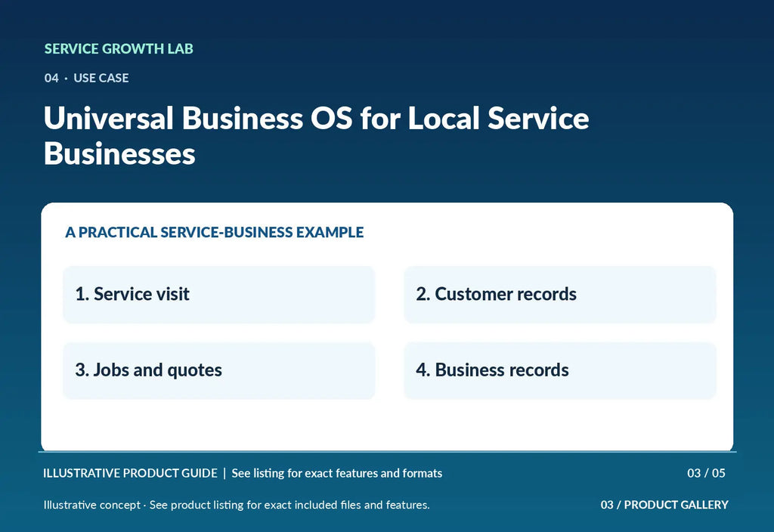
Task: Click 'ILLUSTRATIVE PRODUCT GUIDE' footer label
Action: pos(130,473)
